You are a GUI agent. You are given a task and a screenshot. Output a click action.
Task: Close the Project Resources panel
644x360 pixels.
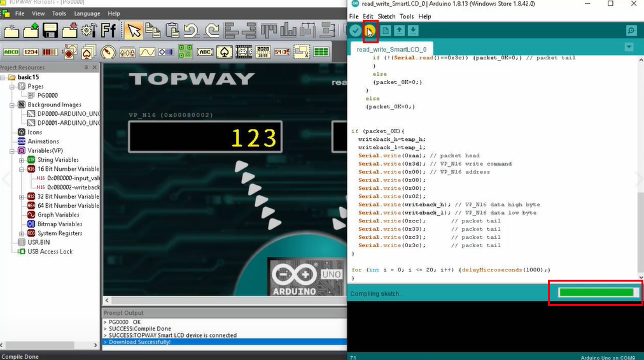click(95, 68)
